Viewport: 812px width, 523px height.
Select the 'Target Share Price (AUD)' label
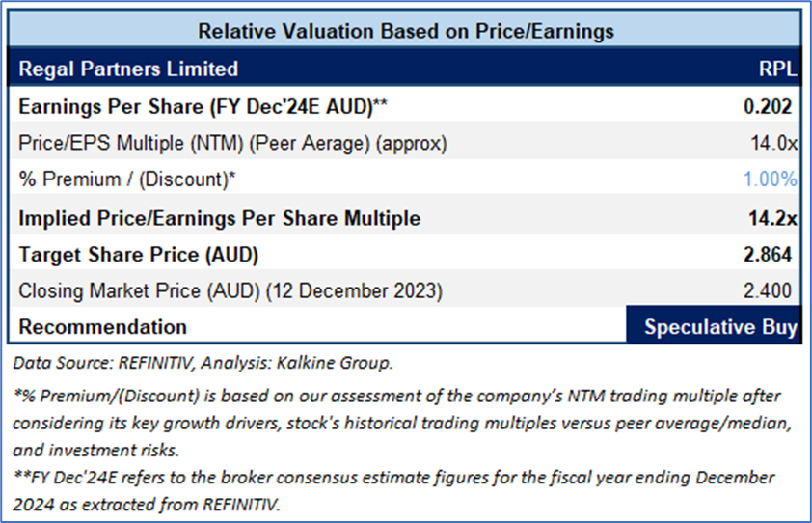click(x=139, y=255)
